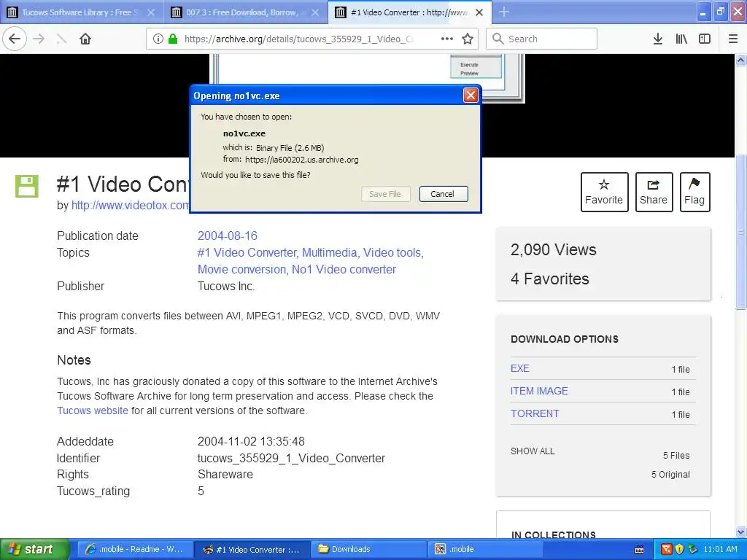Open the videotox.com author link
Screen dimensions: 747x560
coord(130,205)
